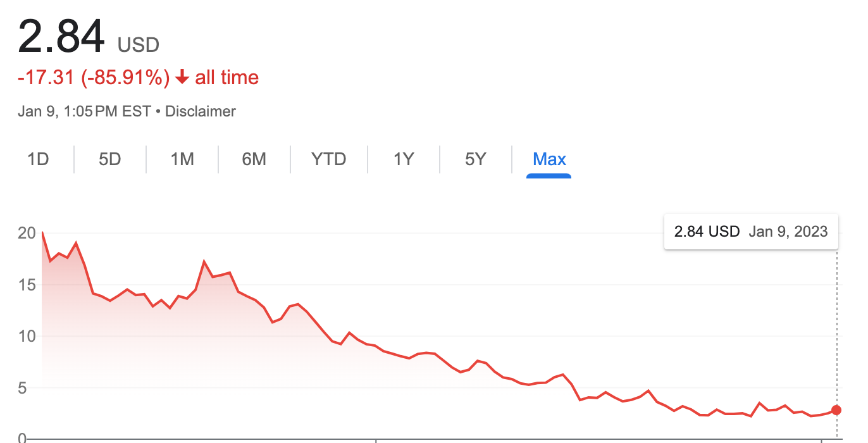Screen dimensions: 868x443
Task: Show the 1M chart range
Action: [182, 159]
